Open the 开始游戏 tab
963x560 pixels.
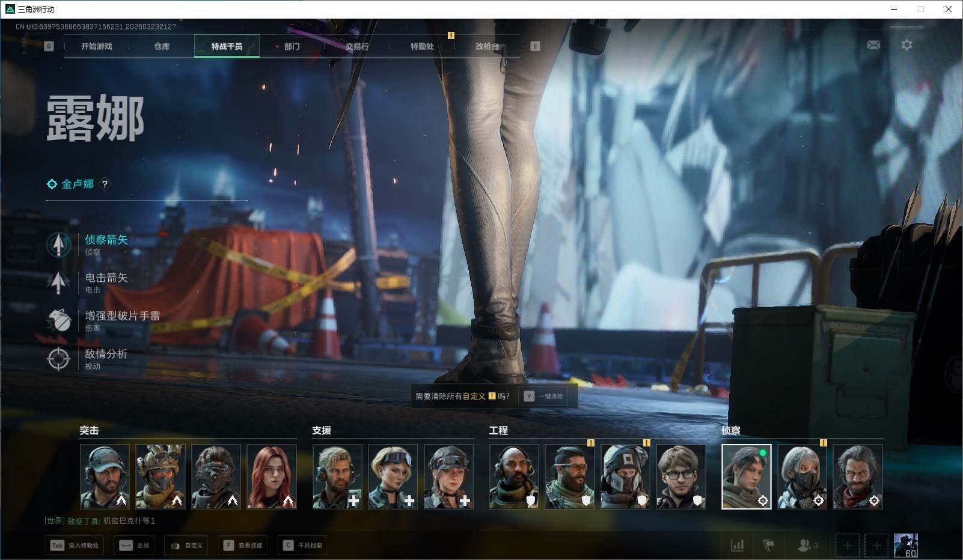[x=97, y=46]
